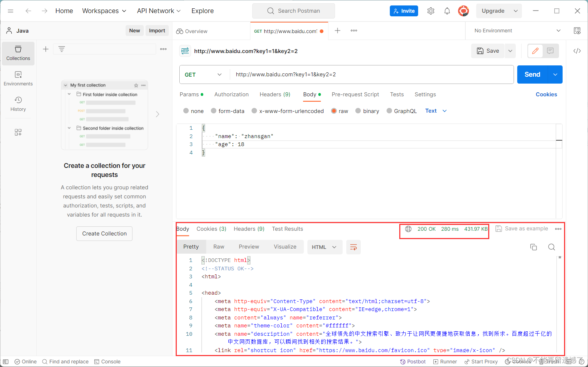Change the response HTML format dropdown
Viewport: 588px width, 367px height.
click(324, 247)
